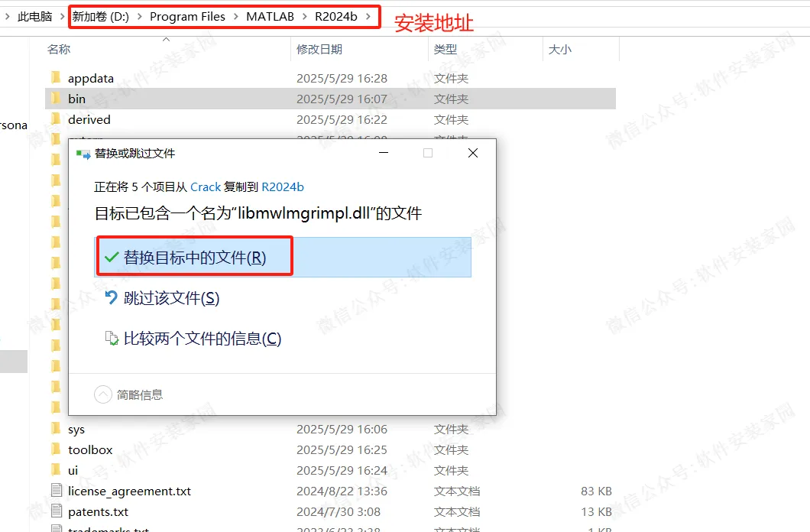Click the blue undo arrow icon for skip
The width and height of the screenshot is (810, 532).
coord(111,297)
